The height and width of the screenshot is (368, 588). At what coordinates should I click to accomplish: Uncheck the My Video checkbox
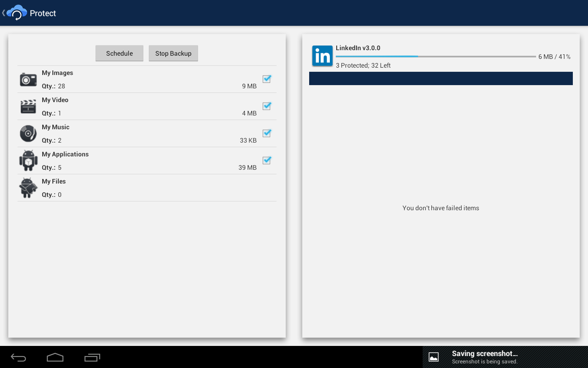(x=266, y=106)
